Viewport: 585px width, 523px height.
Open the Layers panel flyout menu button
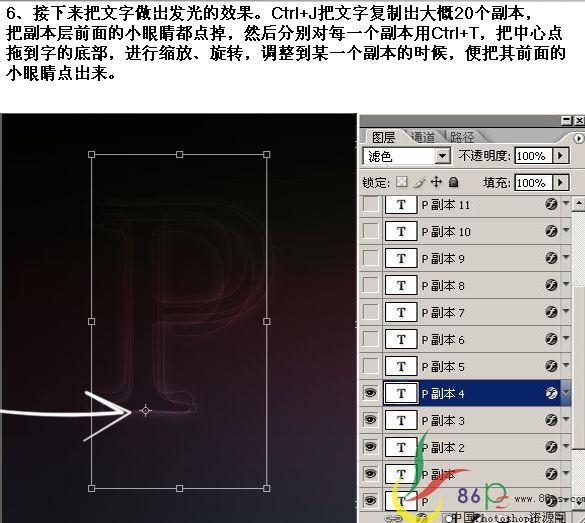pyautogui.click(x=578, y=138)
